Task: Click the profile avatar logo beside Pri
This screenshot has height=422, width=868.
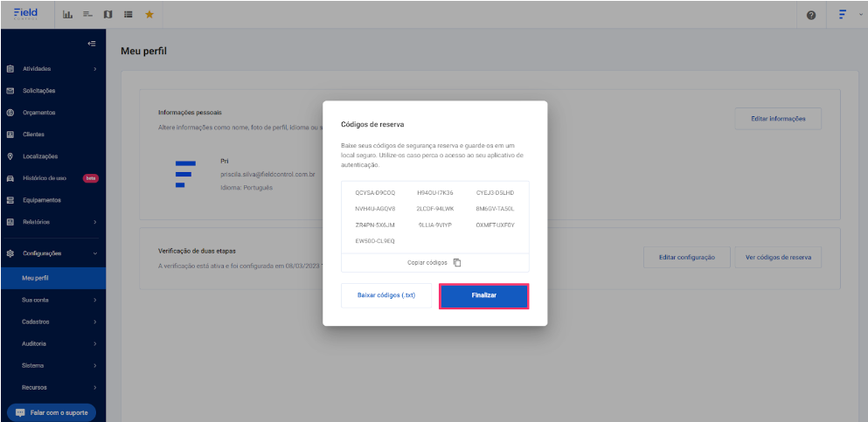Action: (x=185, y=174)
